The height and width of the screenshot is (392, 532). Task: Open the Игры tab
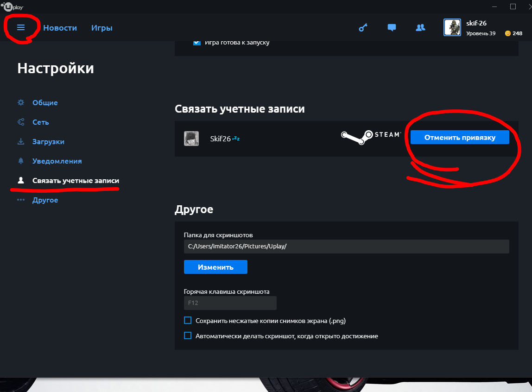102,28
